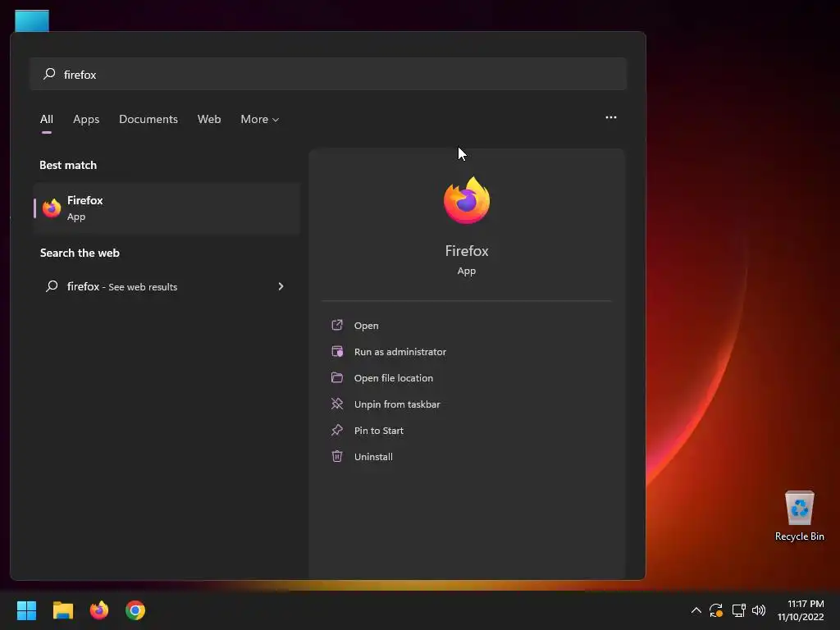Viewport: 840px width, 630px height.
Task: Click the desktop icon behind the search panel
Action: [32, 21]
